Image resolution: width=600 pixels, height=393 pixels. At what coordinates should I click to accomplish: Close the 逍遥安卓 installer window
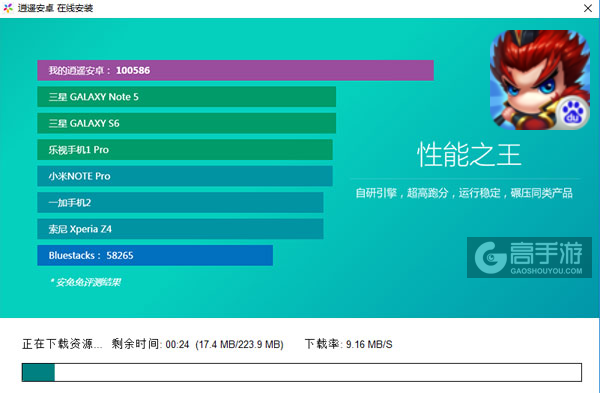(588, 8)
